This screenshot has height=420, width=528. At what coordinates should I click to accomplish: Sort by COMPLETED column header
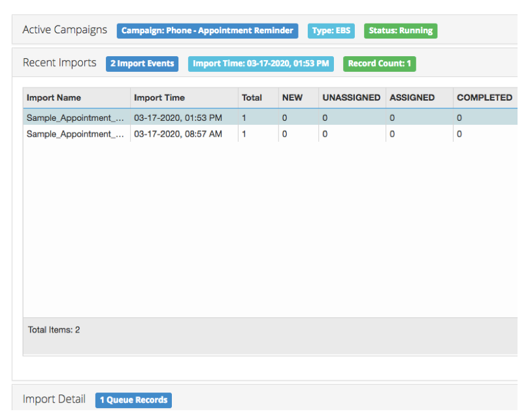coord(486,98)
